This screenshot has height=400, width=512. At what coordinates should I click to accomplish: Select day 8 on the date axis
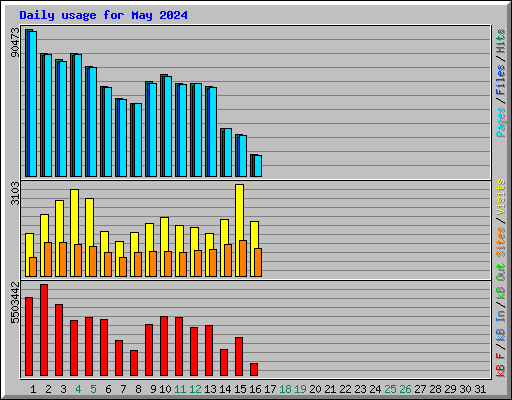point(138,389)
